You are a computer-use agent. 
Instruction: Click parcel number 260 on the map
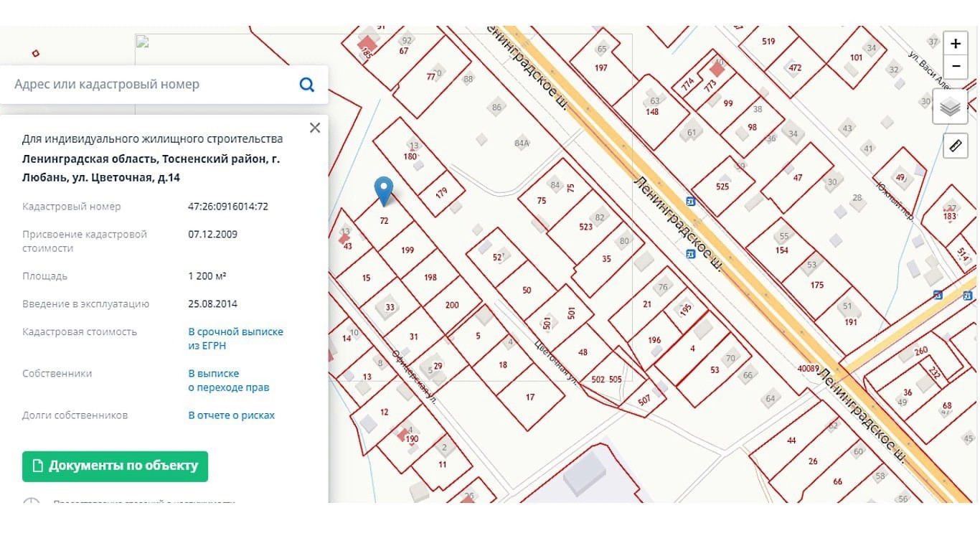921,352
